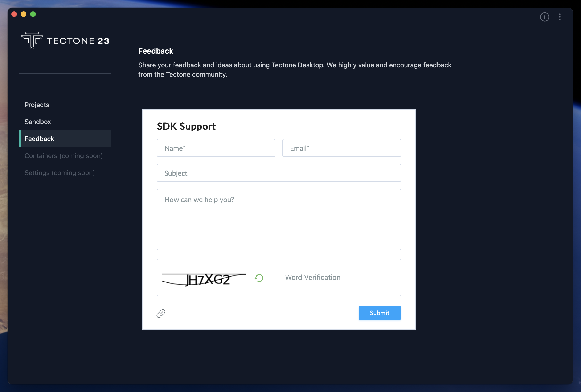Click the attachment paperclip icon

pyautogui.click(x=161, y=313)
